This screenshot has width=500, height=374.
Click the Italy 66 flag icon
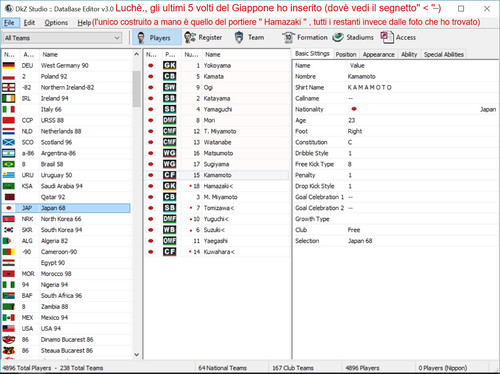point(9,109)
